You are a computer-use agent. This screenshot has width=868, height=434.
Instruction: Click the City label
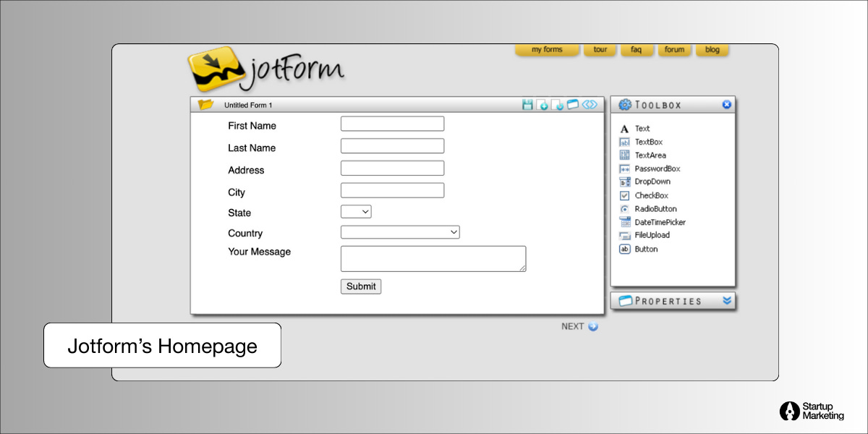237,192
